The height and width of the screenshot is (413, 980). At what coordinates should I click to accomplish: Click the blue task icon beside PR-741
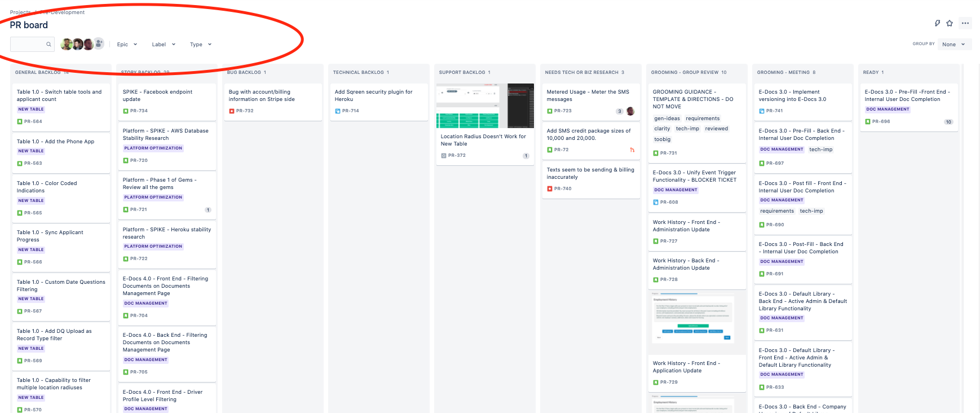[762, 111]
